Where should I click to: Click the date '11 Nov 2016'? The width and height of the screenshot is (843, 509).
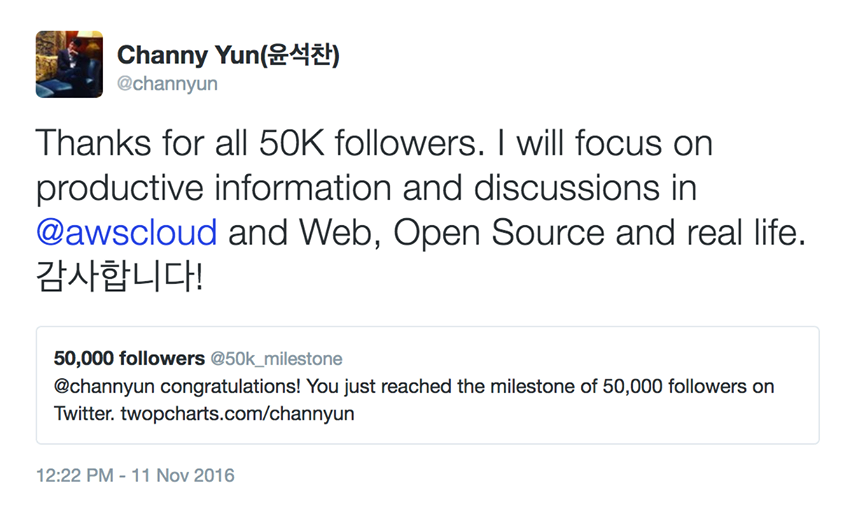(183, 475)
